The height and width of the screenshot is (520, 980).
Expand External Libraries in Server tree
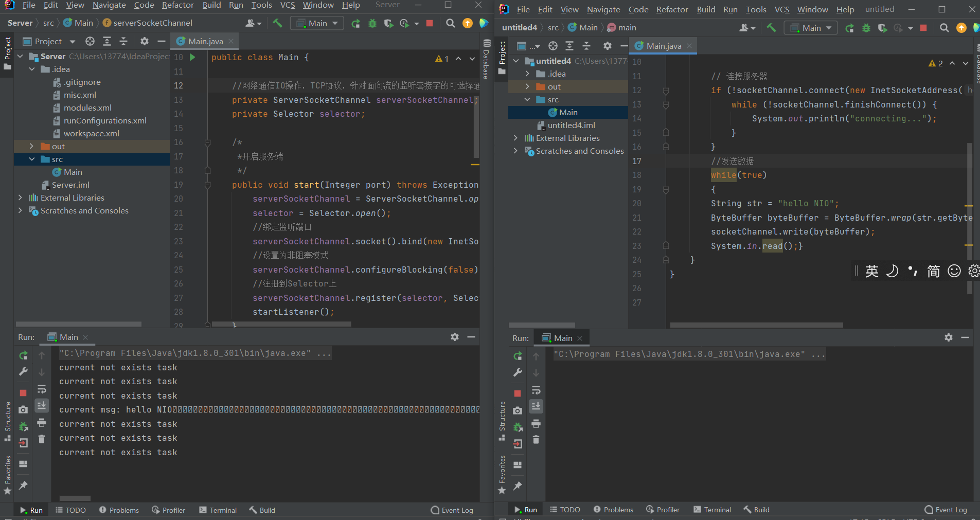point(20,198)
